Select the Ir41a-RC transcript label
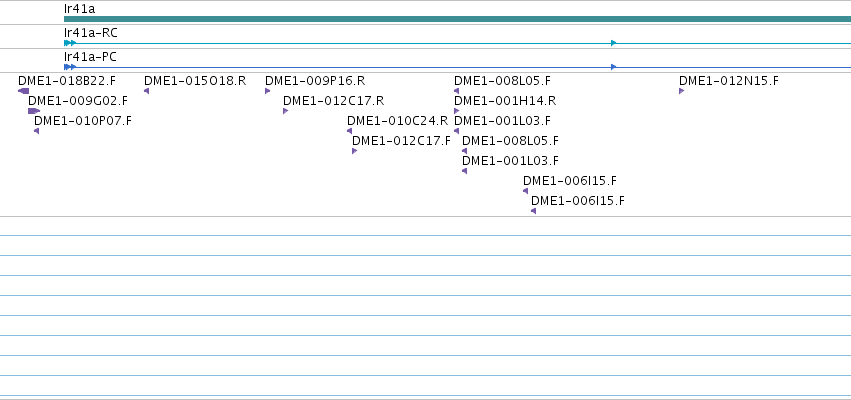The height and width of the screenshot is (400, 851). 91,33
